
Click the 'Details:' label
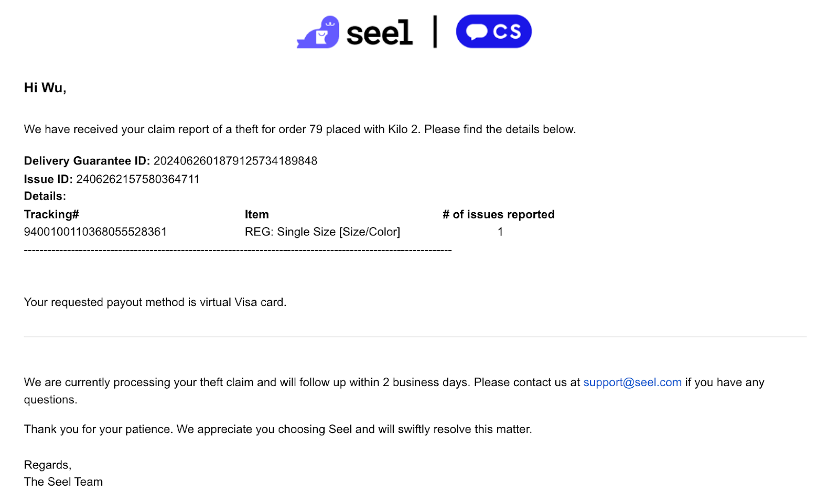[x=45, y=196]
